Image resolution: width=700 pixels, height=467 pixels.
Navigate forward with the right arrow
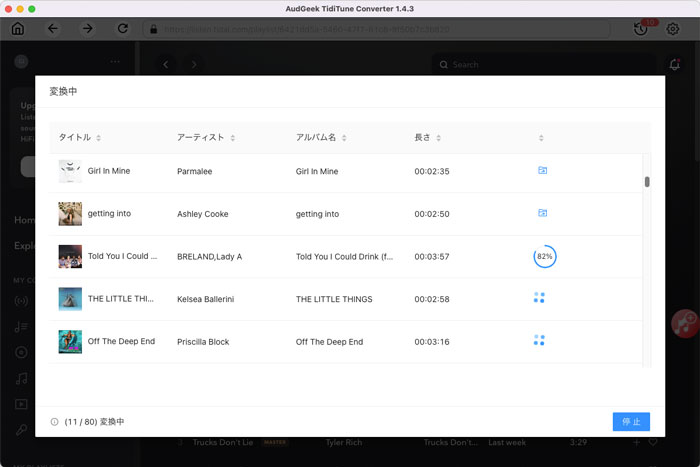click(88, 29)
